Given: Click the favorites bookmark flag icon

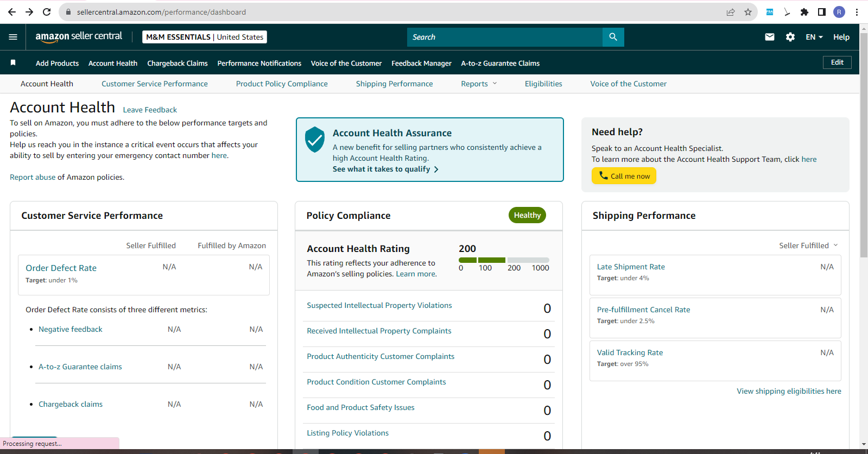Looking at the screenshot, I should [13, 63].
